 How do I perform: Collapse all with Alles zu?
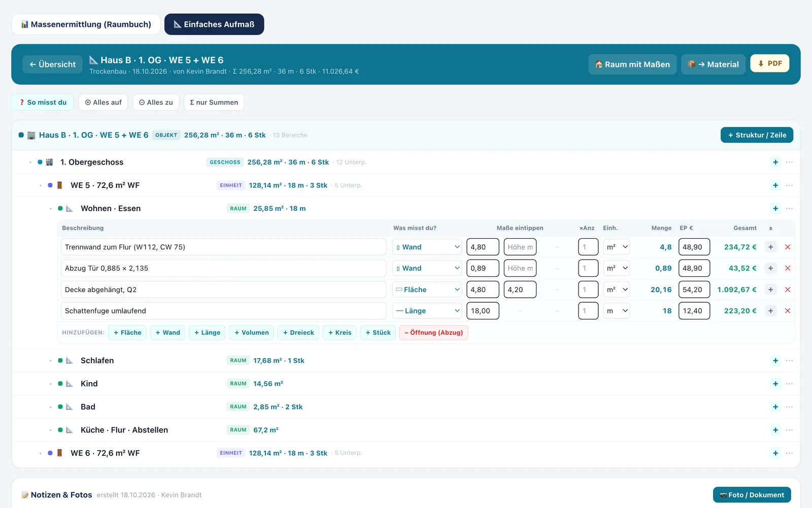156,102
